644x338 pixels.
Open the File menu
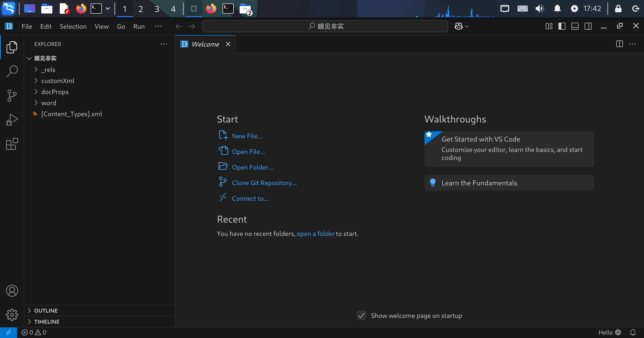[27, 26]
